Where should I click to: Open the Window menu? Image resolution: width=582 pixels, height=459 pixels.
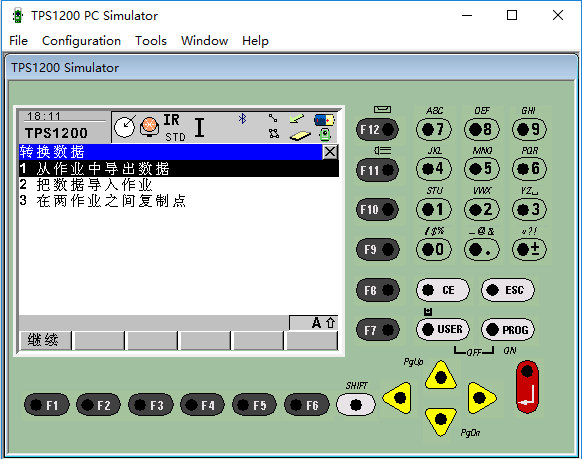(x=204, y=40)
